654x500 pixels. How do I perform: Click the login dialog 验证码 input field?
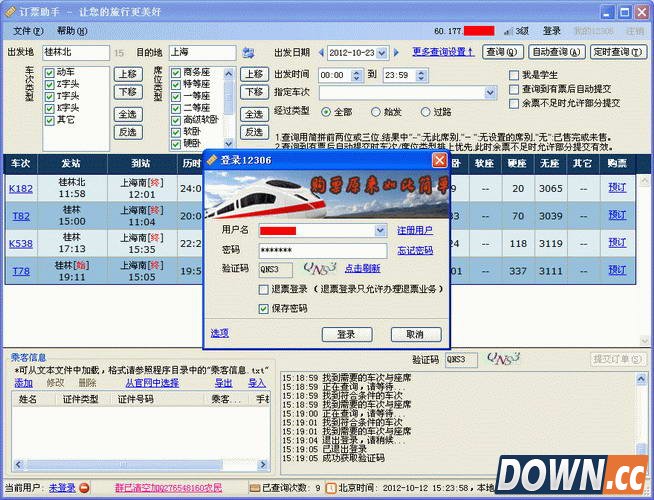pos(275,269)
